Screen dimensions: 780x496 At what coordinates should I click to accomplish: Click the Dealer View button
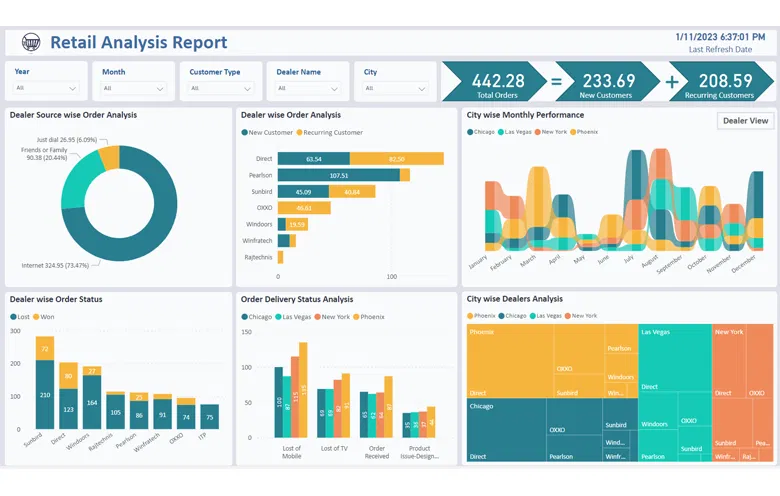[745, 120]
